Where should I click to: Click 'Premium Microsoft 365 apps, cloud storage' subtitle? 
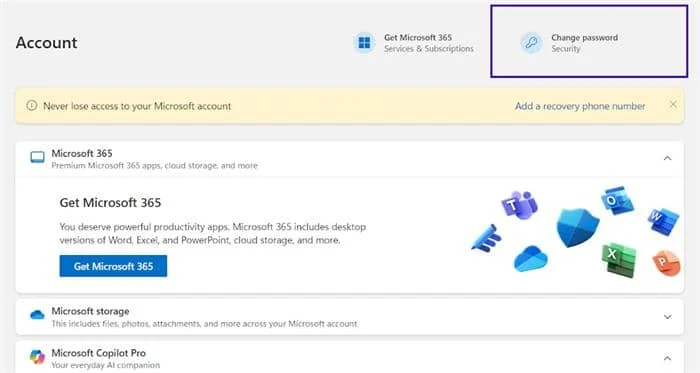pos(154,166)
